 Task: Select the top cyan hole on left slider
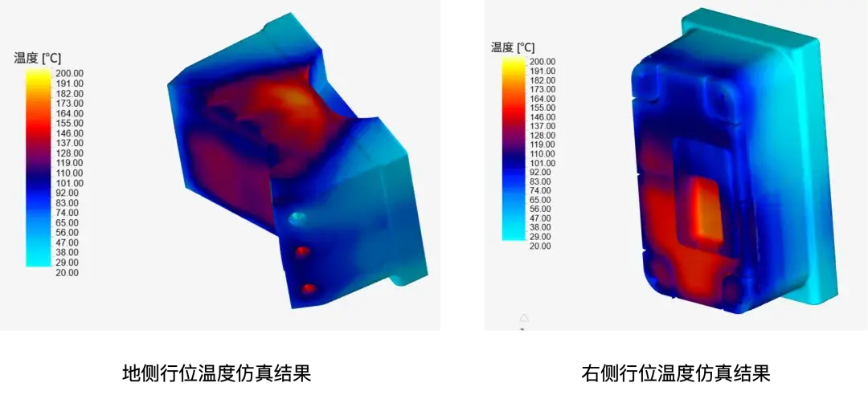(297, 218)
